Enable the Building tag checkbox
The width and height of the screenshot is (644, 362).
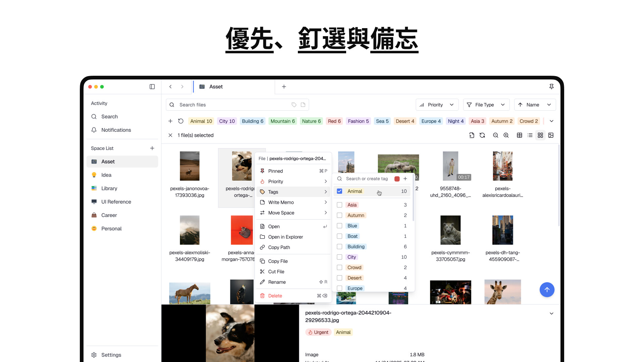coord(339,247)
